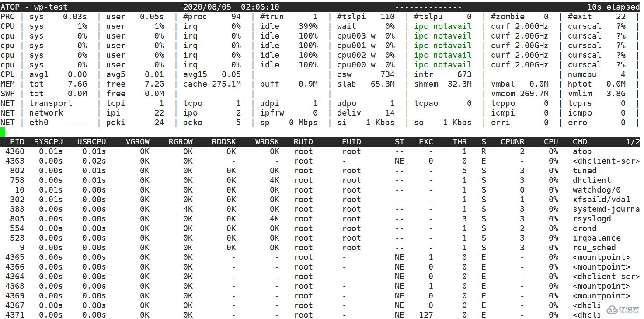Select the rcu_sched process name
The height and width of the screenshot is (319, 644).
click(594, 248)
